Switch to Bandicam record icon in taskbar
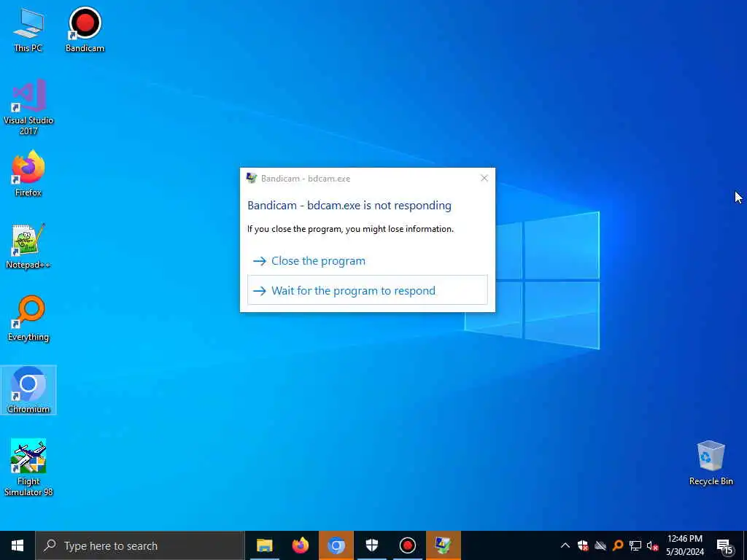This screenshot has height=560, width=747. point(407,545)
